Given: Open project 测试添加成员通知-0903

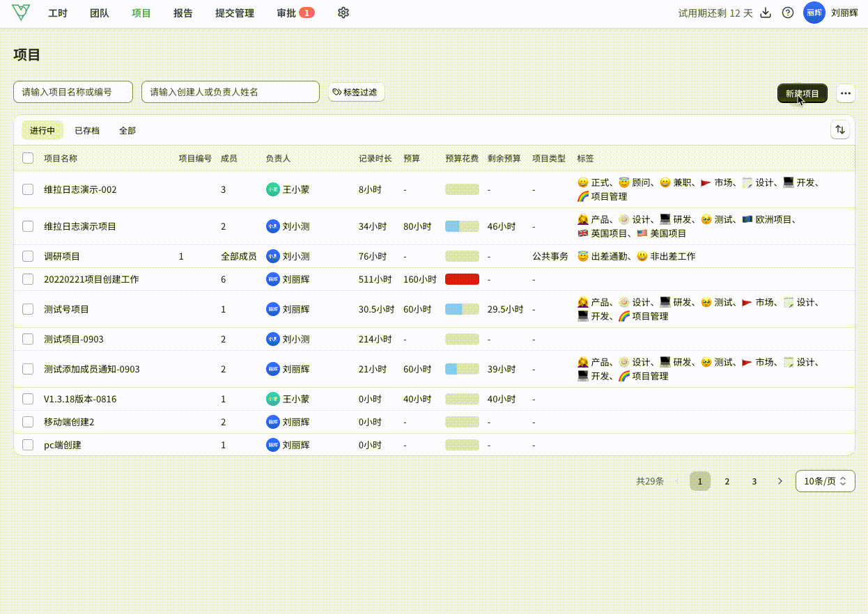Looking at the screenshot, I should [92, 369].
